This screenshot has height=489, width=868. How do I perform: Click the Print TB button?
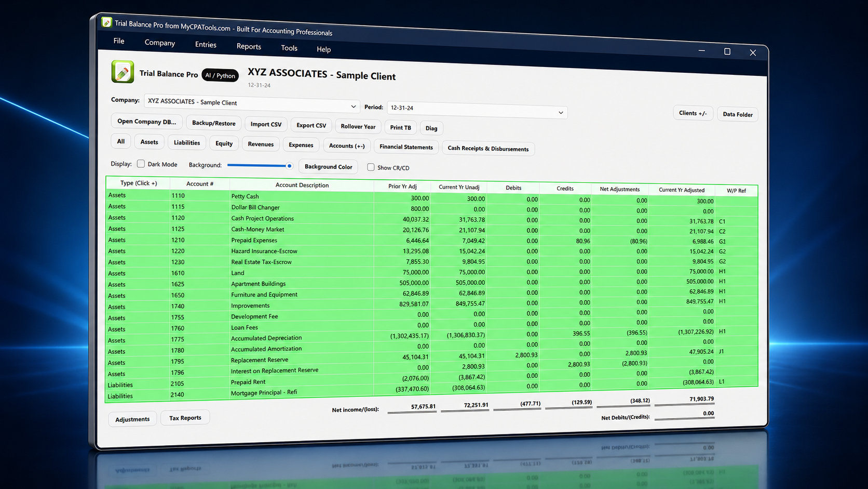[x=400, y=127]
